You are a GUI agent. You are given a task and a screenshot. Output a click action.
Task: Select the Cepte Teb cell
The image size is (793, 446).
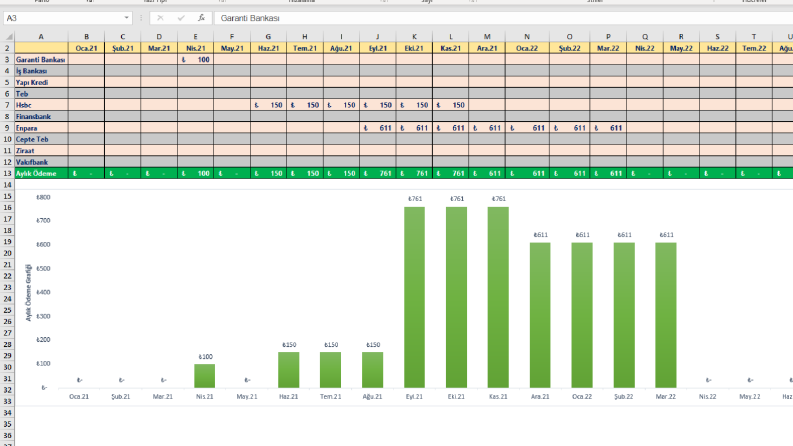pyautogui.click(x=41, y=139)
